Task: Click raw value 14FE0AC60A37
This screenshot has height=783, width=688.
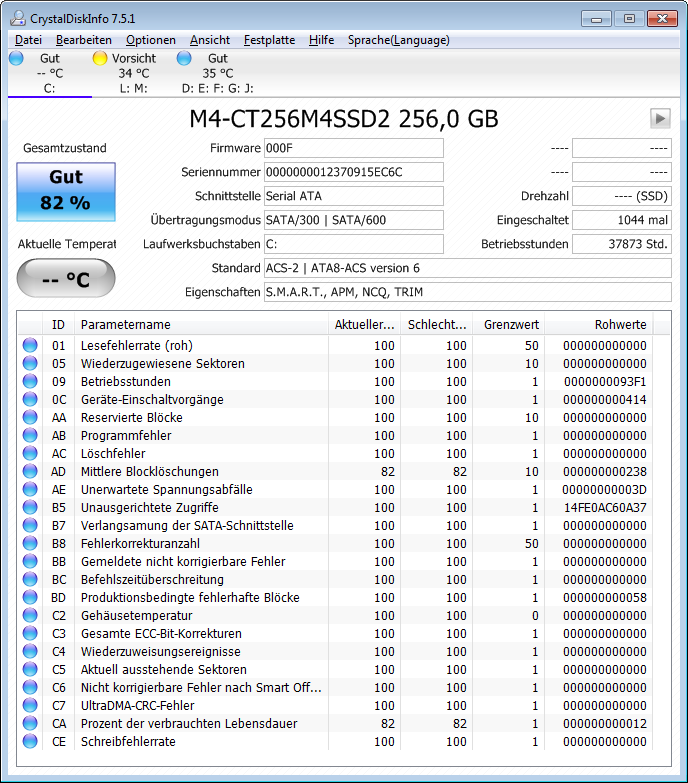Action: (x=605, y=507)
